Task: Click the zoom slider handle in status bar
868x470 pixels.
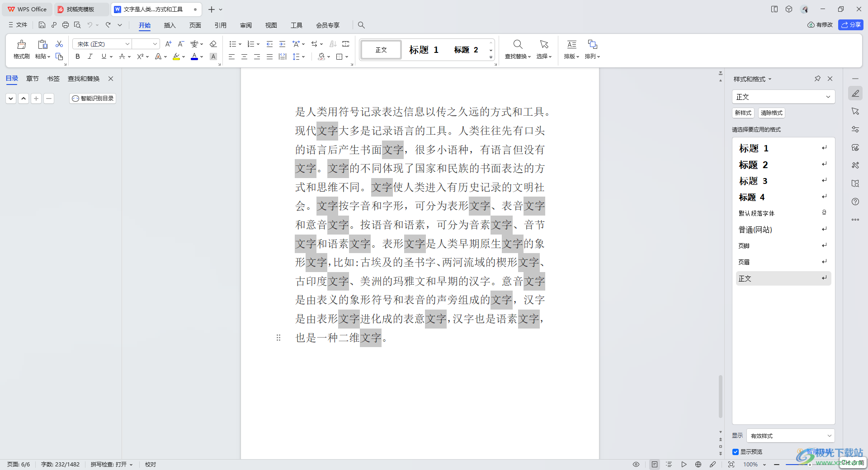Action: coord(810,464)
